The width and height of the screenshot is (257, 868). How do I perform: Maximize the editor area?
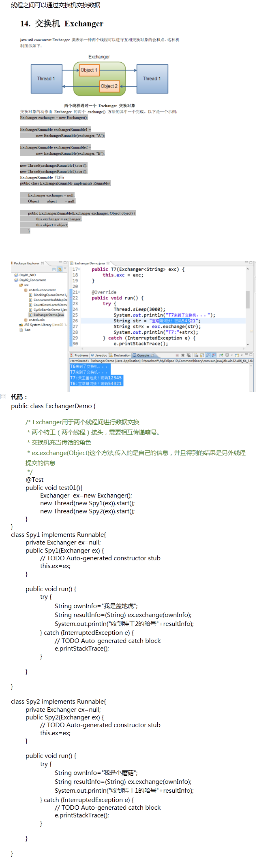click(251, 263)
